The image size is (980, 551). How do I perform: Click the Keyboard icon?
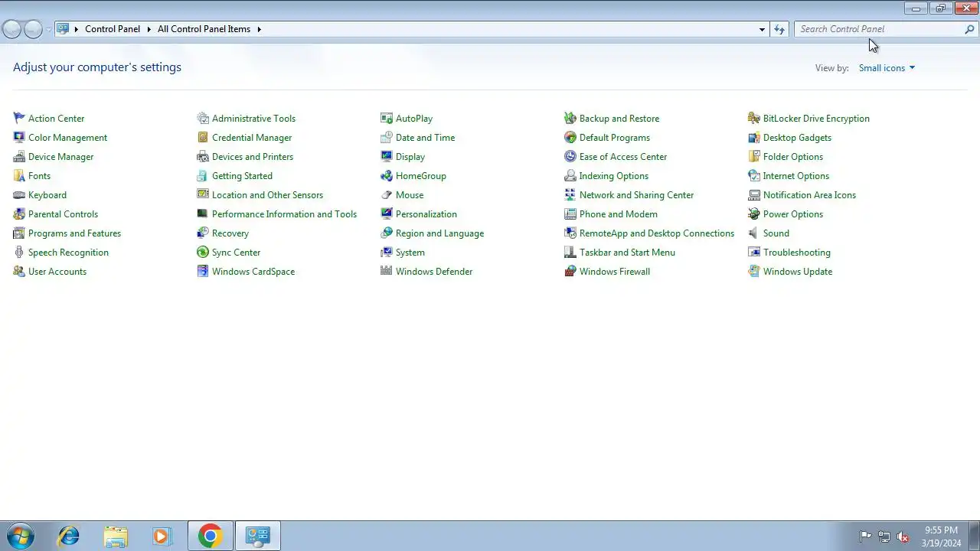tap(19, 194)
